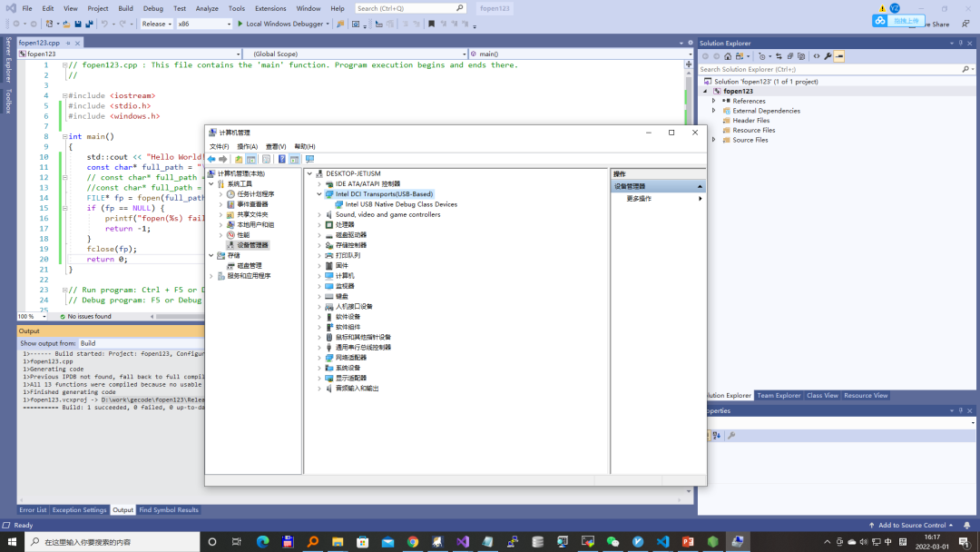This screenshot has width=980, height=552.
Task: Open the x86 platform dropdown
Action: [204, 24]
